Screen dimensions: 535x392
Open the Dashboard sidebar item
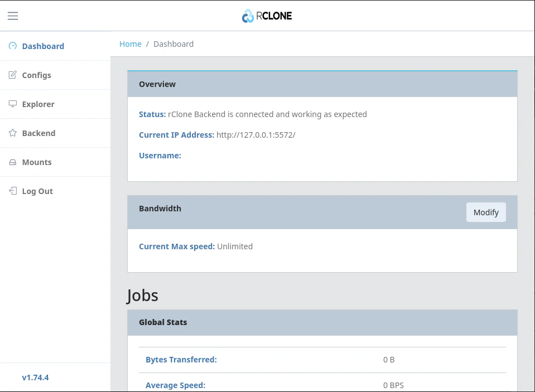(x=55, y=46)
